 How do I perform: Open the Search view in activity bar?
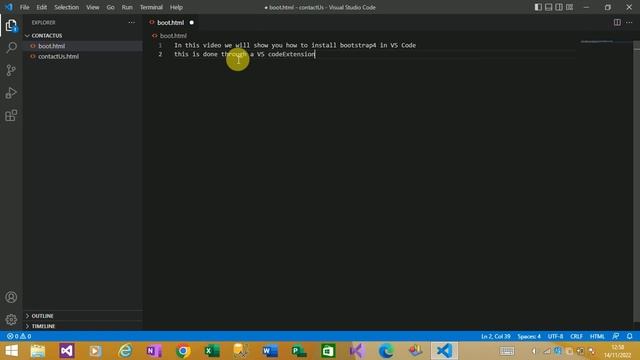tap(11, 48)
